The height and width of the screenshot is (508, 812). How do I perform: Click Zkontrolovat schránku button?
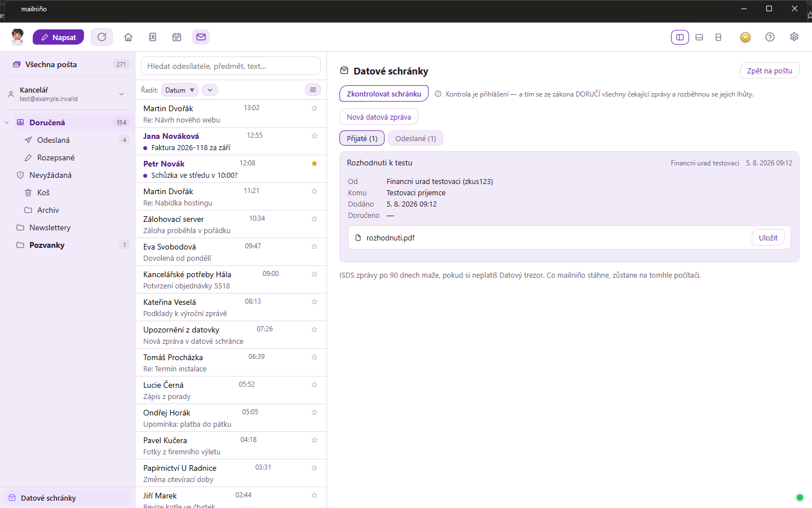point(384,94)
